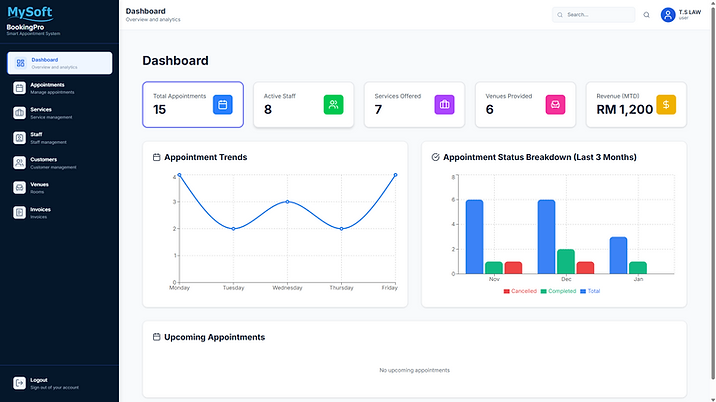This screenshot has width=716, height=402.
Task: Click the Logout exit icon
Action: [19, 383]
